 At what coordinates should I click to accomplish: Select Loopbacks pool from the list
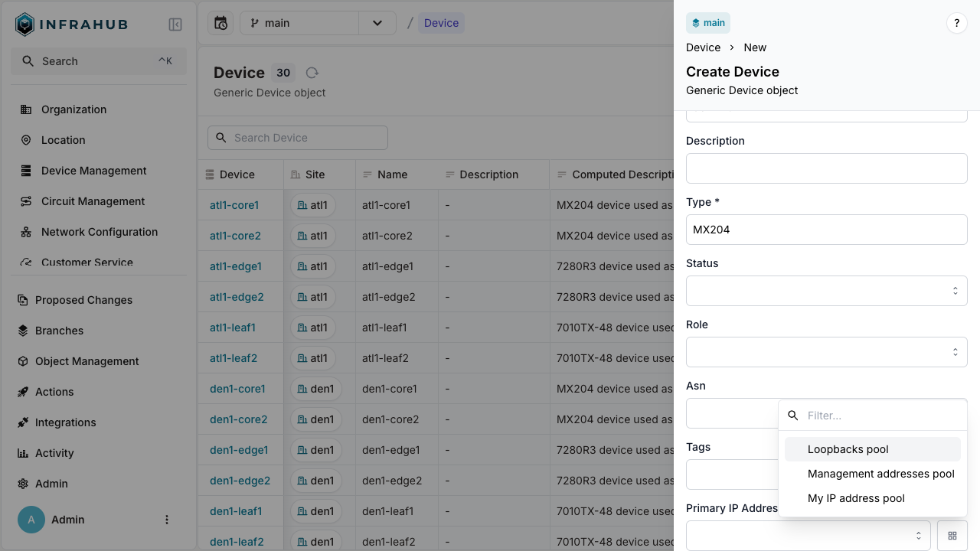tap(848, 449)
